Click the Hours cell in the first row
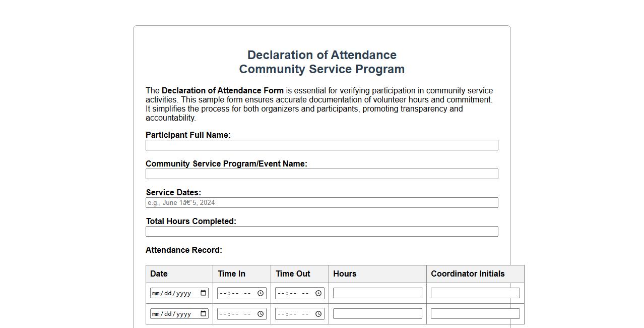This screenshot has width=644, height=328. [377, 293]
